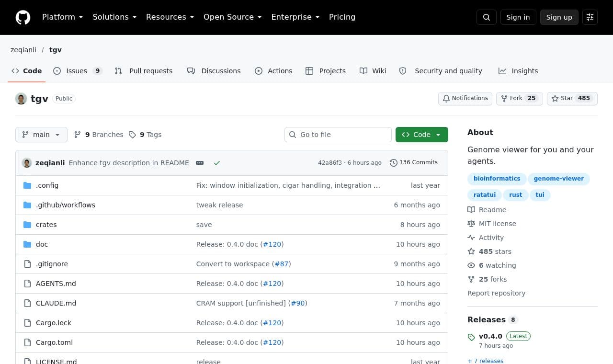Open appearance settings icon in header
This screenshot has height=364, width=613.
coord(590,17)
